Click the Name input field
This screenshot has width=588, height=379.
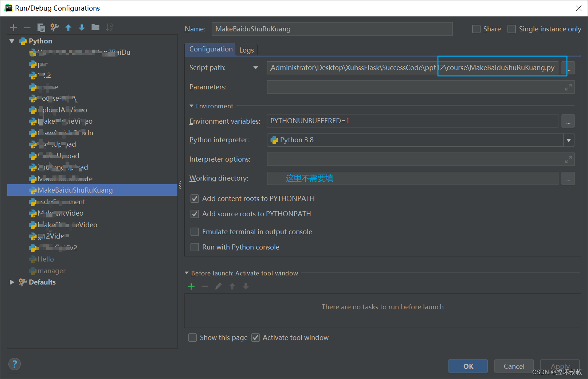point(332,29)
